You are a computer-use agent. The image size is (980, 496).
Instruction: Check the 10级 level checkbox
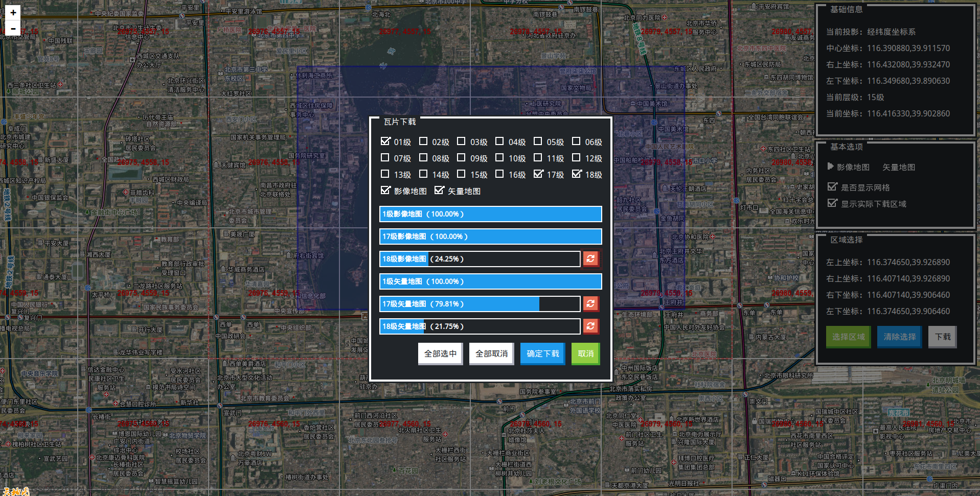pyautogui.click(x=499, y=157)
